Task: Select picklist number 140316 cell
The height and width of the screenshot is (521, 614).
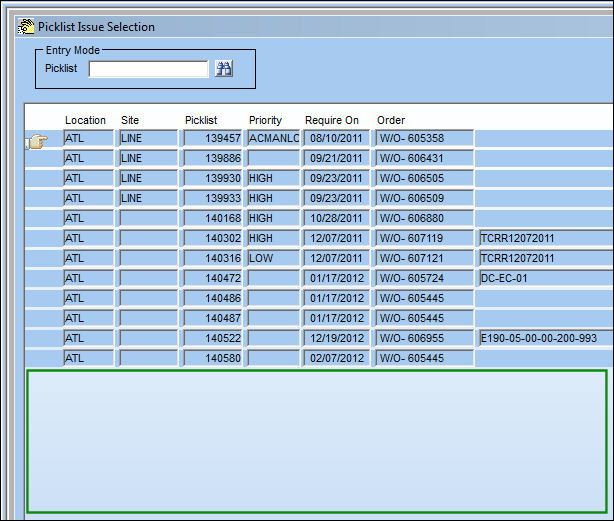Action: pyautogui.click(x=213, y=258)
